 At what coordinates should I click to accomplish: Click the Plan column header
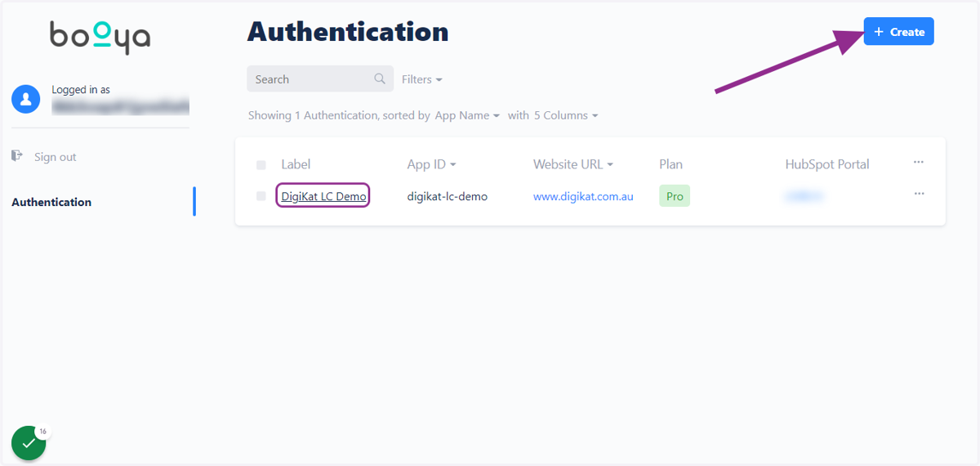point(671,164)
